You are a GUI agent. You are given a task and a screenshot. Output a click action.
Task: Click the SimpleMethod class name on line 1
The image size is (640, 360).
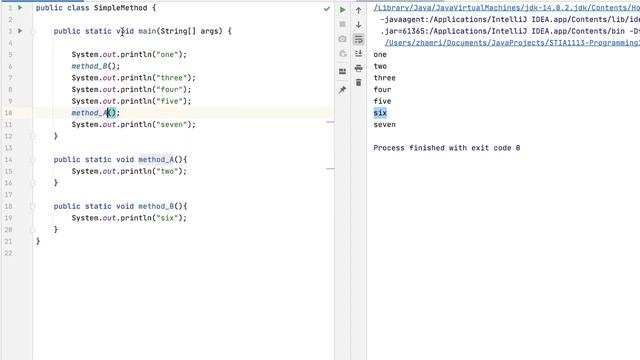(120, 8)
